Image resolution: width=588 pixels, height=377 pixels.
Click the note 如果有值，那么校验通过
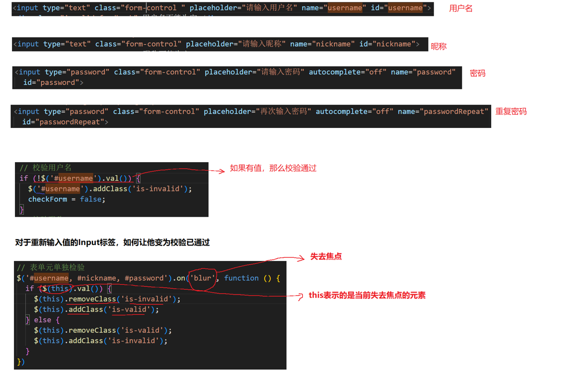tap(273, 168)
